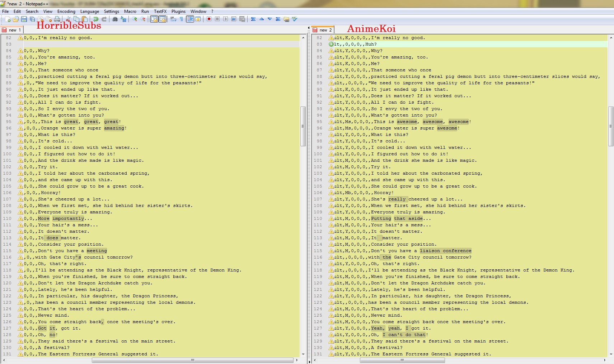Click 'liaison conference' in right pane
Viewport: 614px width, 364px height.
tap(446, 251)
